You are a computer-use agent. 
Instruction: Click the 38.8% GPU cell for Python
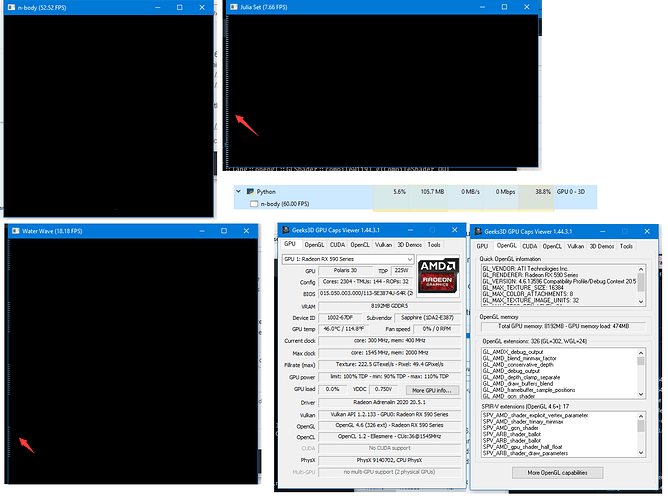[x=536, y=192]
